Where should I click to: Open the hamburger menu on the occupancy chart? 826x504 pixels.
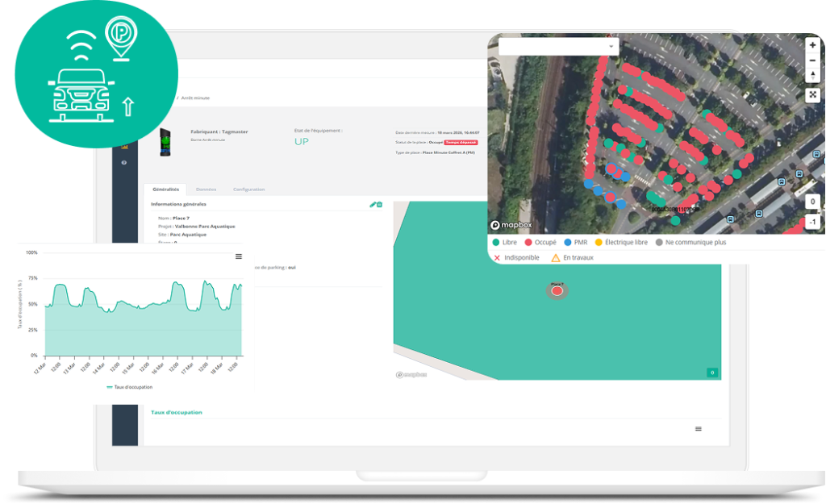point(237,256)
